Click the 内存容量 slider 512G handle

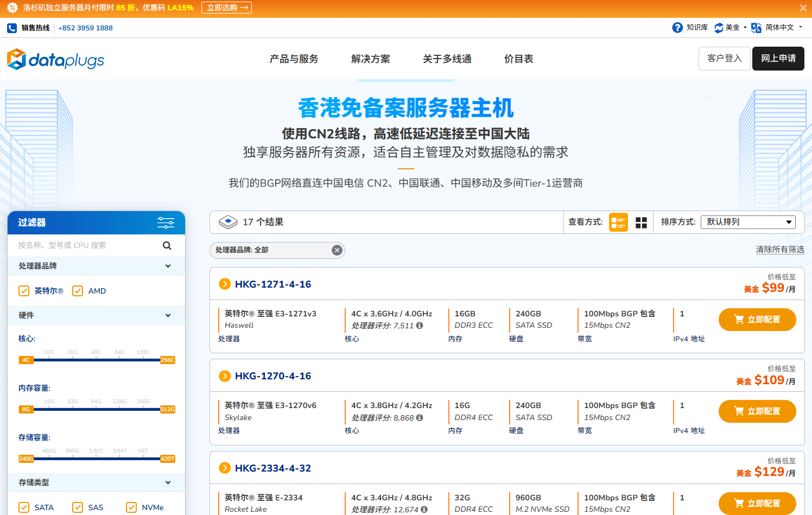tap(168, 409)
